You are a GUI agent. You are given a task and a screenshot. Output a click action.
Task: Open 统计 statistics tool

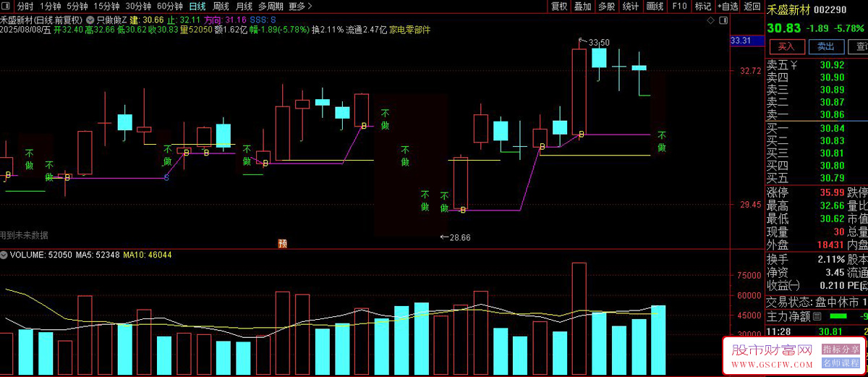tap(630, 6)
